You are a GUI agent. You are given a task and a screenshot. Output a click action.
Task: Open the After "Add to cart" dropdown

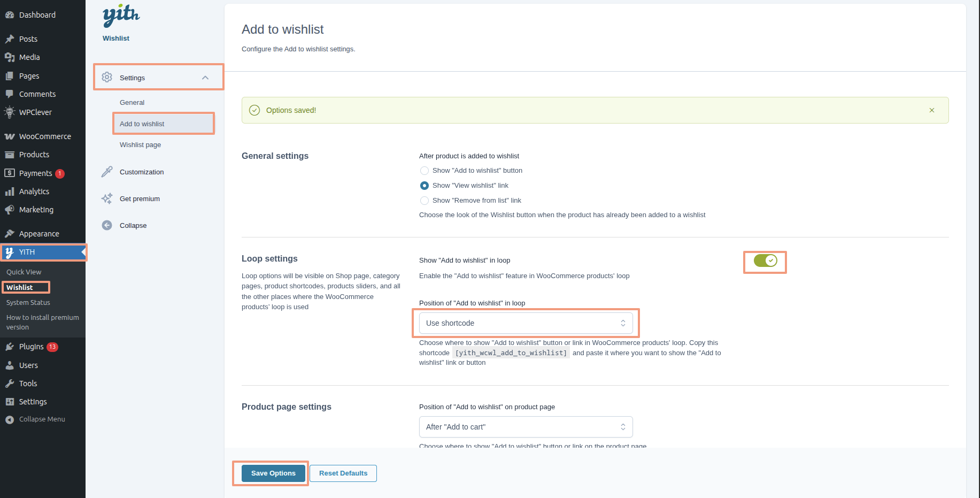pyautogui.click(x=526, y=427)
